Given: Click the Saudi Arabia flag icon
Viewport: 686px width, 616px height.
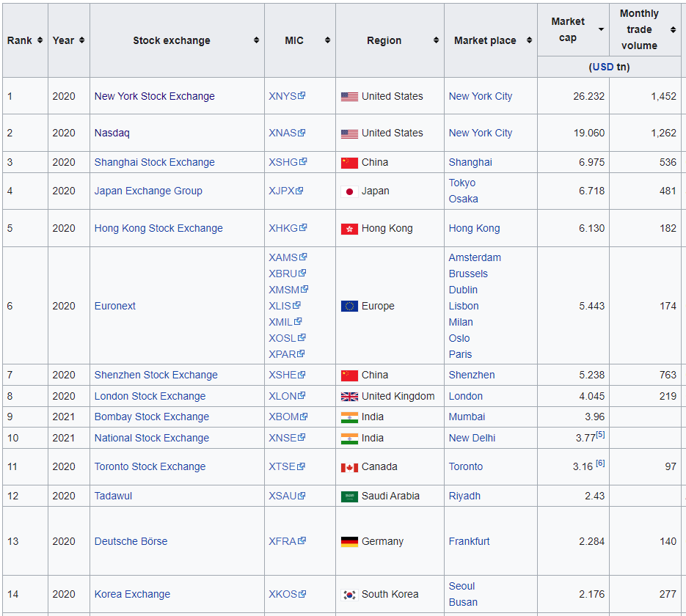Looking at the screenshot, I should click(349, 496).
